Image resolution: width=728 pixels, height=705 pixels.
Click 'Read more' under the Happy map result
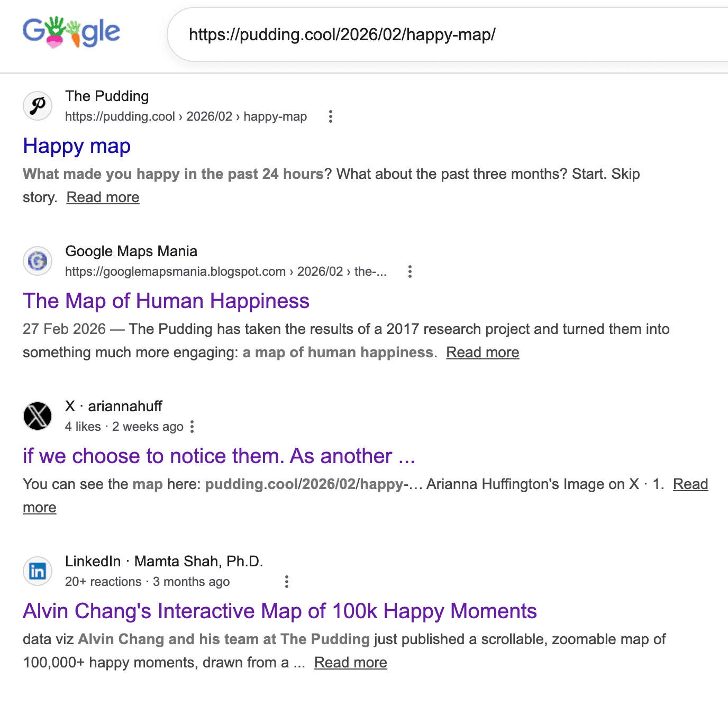(x=103, y=197)
